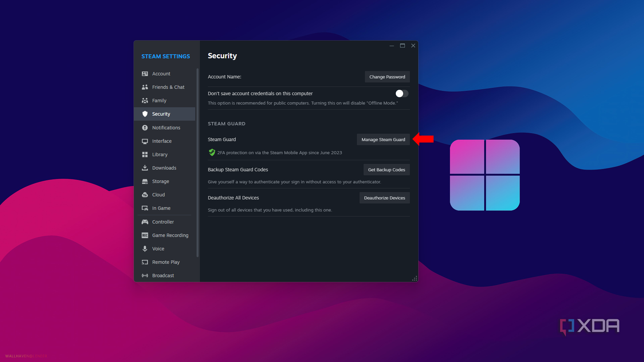The height and width of the screenshot is (362, 644).
Task: Select the Interface settings icon
Action: 145,141
